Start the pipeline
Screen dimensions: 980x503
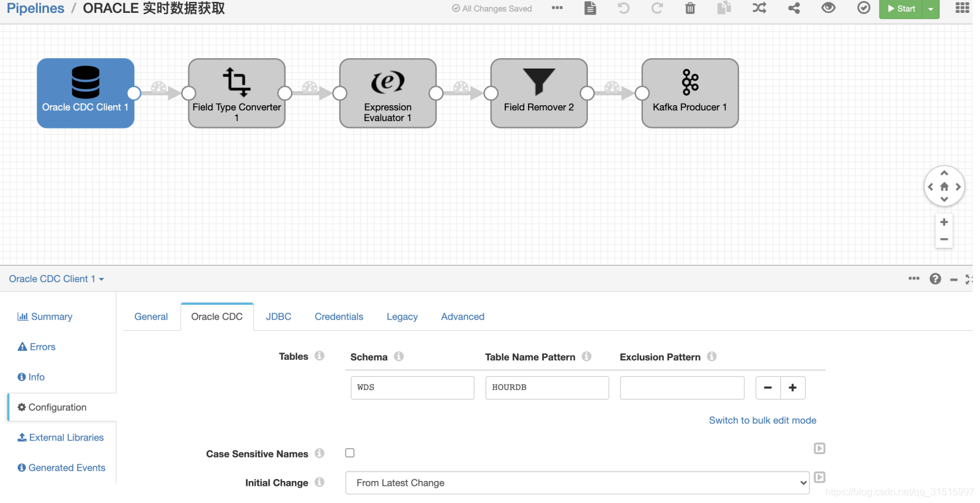[x=900, y=9]
